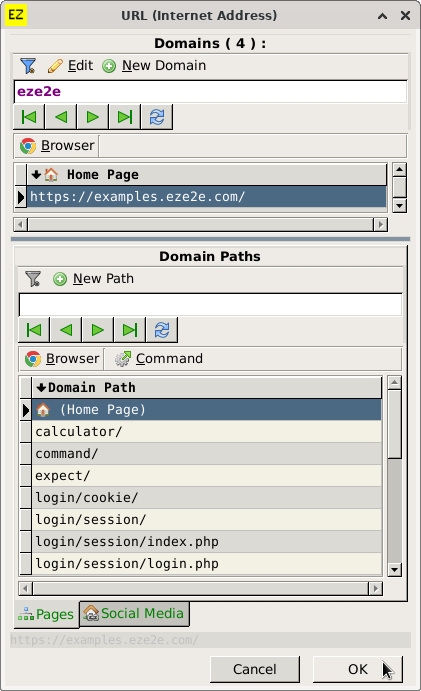Refresh the Domains list
421x691 pixels.
click(x=156, y=117)
